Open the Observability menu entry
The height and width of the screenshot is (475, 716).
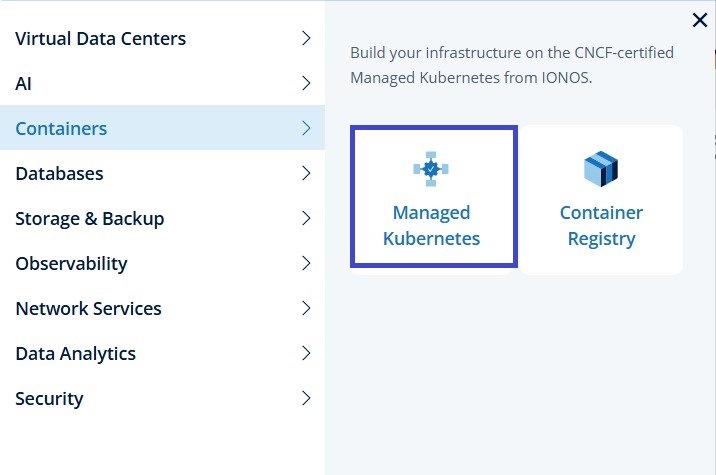71,264
